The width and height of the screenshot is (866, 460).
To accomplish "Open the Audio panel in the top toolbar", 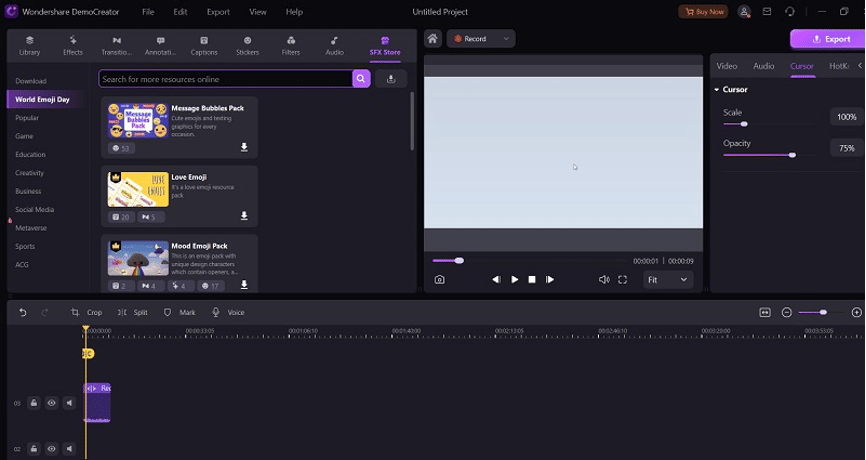I will pyautogui.click(x=334, y=46).
